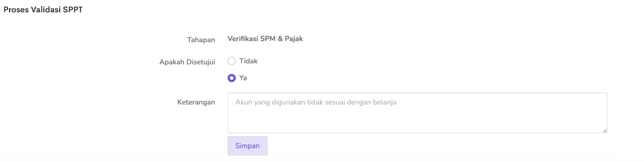Click the word "Pajak" in Tahapan value

[x=294, y=39]
